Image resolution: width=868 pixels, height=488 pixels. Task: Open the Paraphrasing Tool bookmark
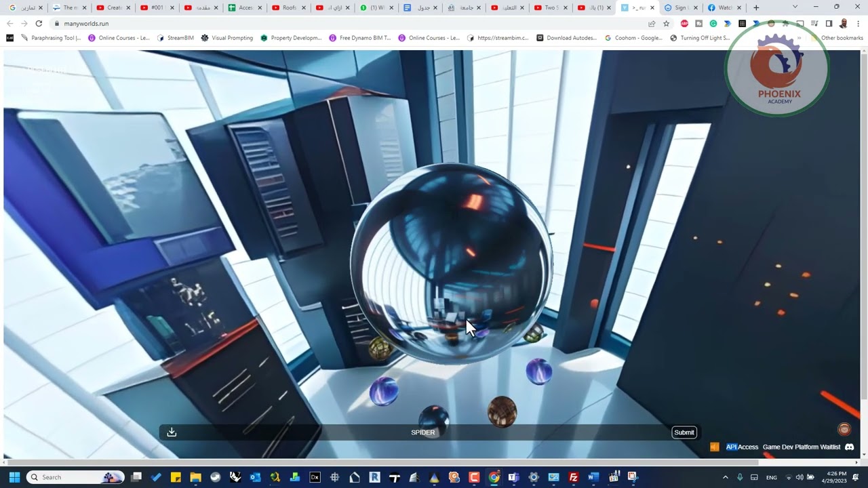51,38
